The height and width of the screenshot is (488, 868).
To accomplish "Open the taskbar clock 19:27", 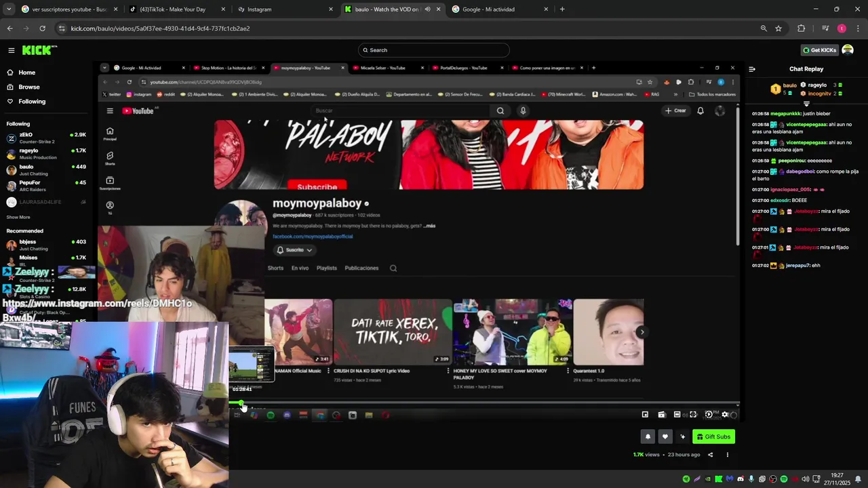I will tap(837, 479).
